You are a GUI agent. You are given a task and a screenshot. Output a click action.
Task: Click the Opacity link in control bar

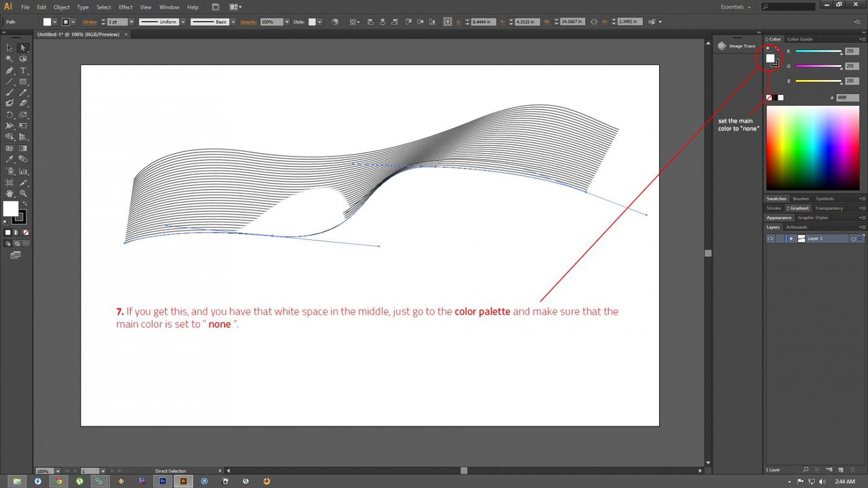[x=248, y=22]
